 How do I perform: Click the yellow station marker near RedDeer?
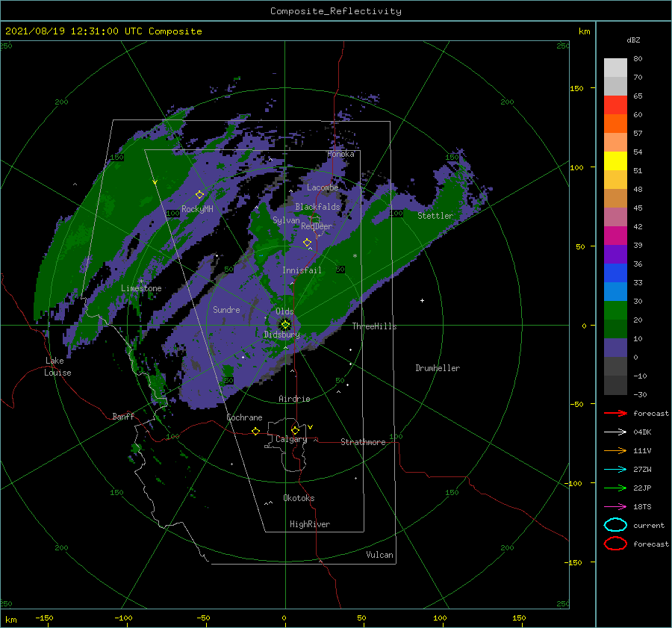307,243
